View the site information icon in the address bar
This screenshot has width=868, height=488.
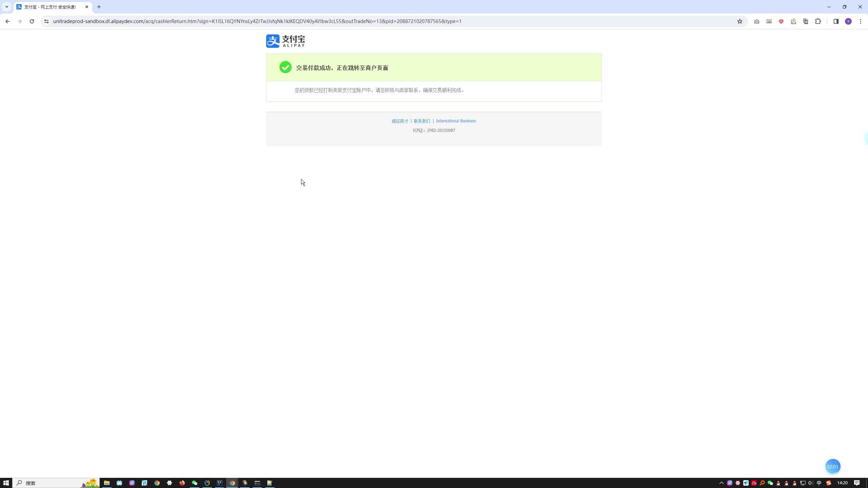tap(46, 21)
